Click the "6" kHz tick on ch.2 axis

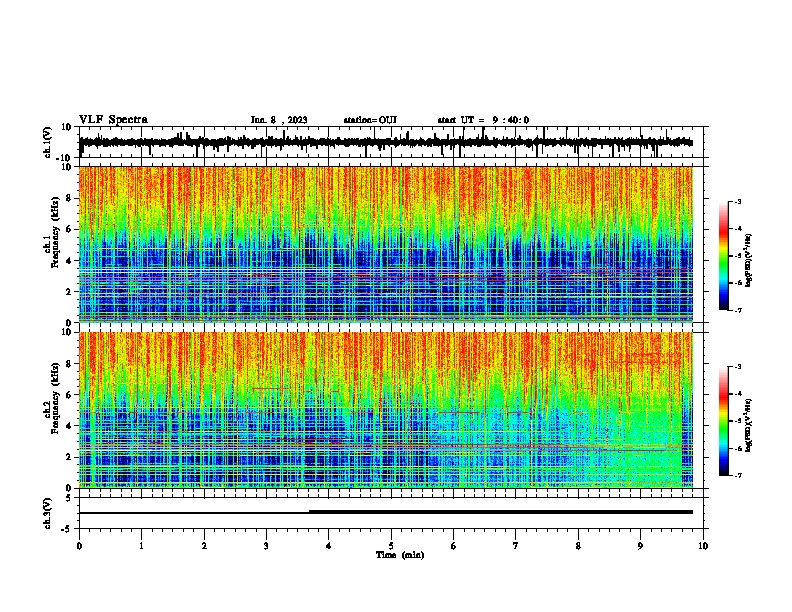pyautogui.click(x=70, y=394)
